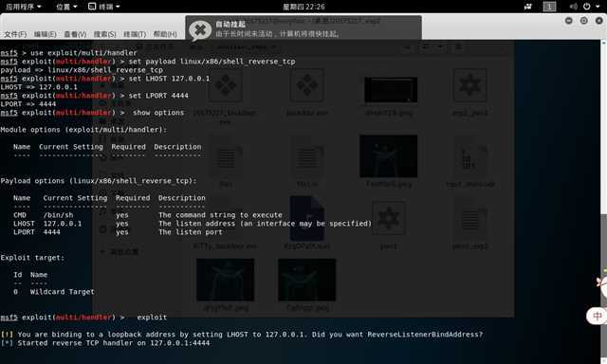
Task: Click the workspace indicator showing 1
Action: coord(549,7)
